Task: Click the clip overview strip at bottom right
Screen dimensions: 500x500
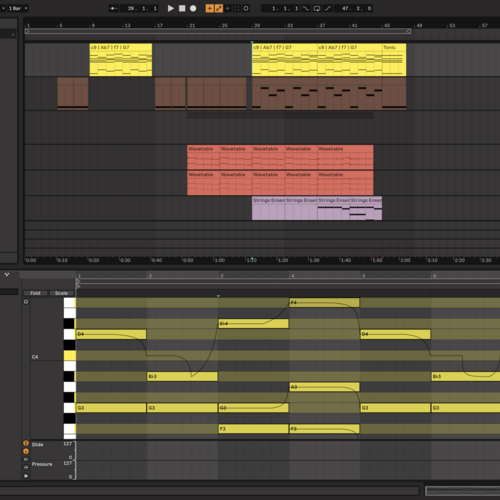Action: 463,491
